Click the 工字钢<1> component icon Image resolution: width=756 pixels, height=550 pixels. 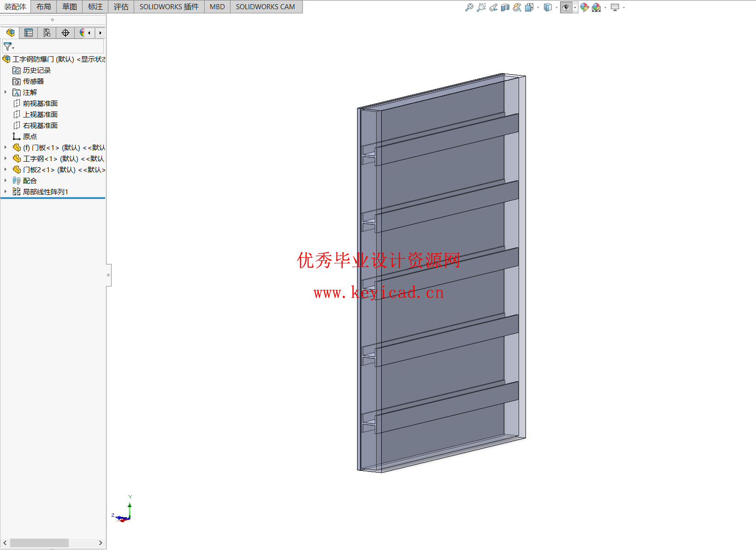[17, 158]
